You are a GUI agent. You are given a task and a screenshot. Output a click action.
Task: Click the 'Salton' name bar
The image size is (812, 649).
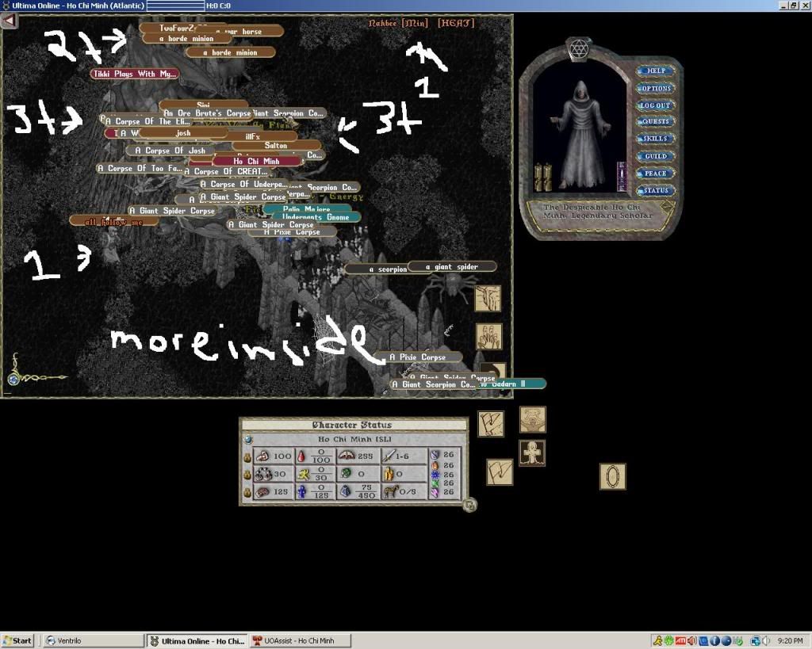[276, 146]
